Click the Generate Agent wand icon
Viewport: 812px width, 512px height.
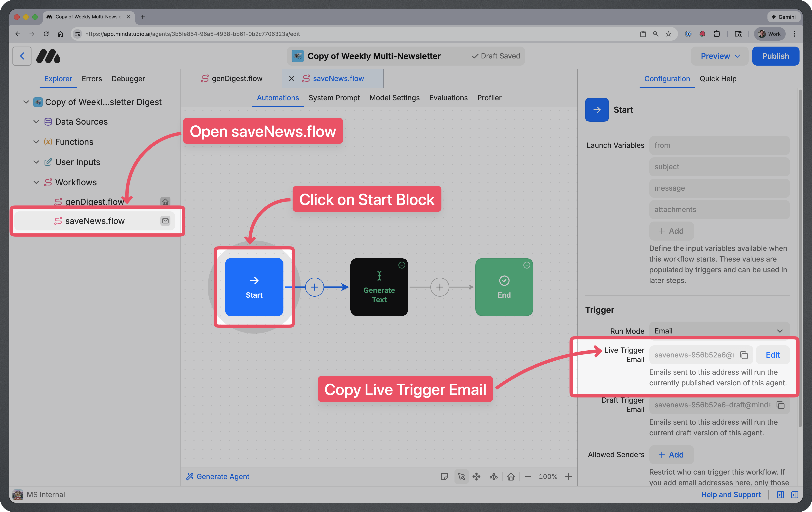coord(190,477)
